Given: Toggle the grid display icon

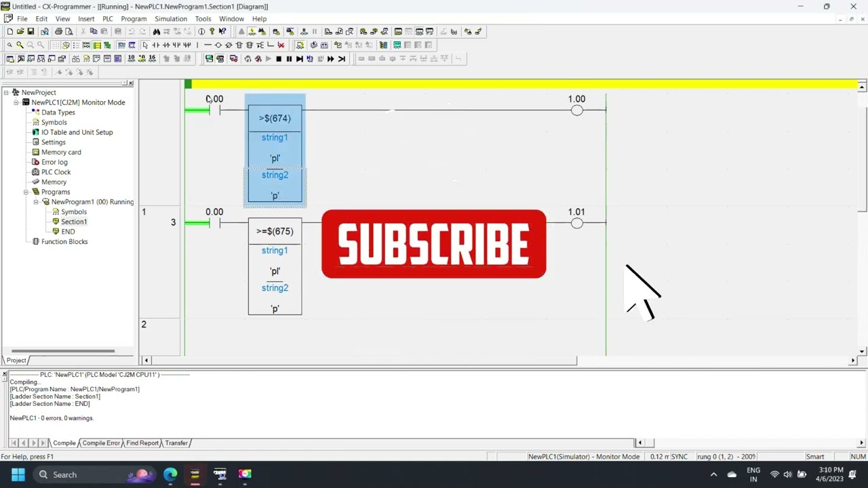Looking at the screenshot, I should [55, 45].
